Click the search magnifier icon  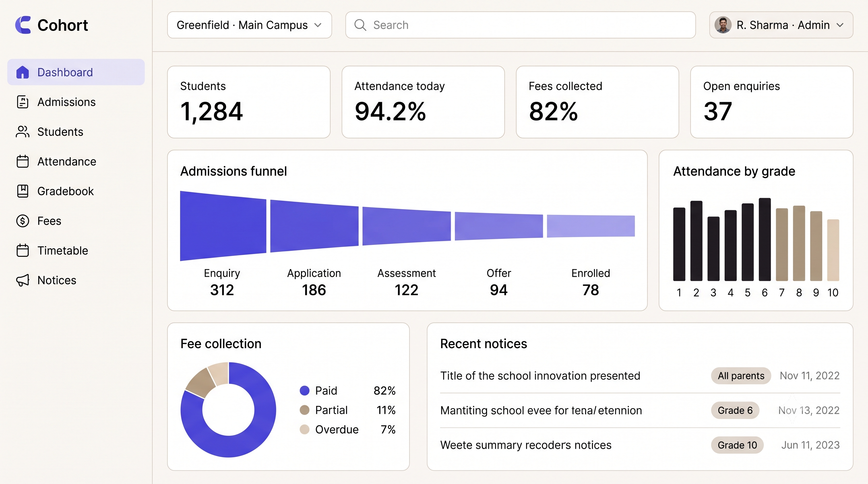coord(360,25)
